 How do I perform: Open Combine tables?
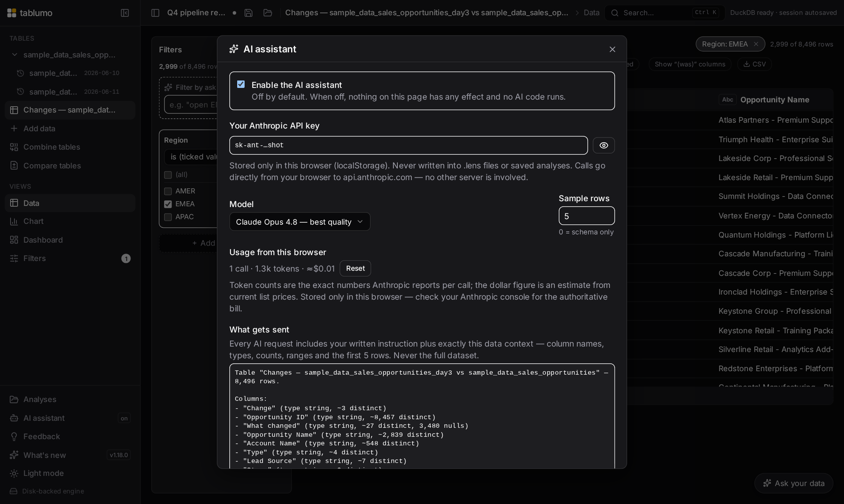click(x=70, y=147)
